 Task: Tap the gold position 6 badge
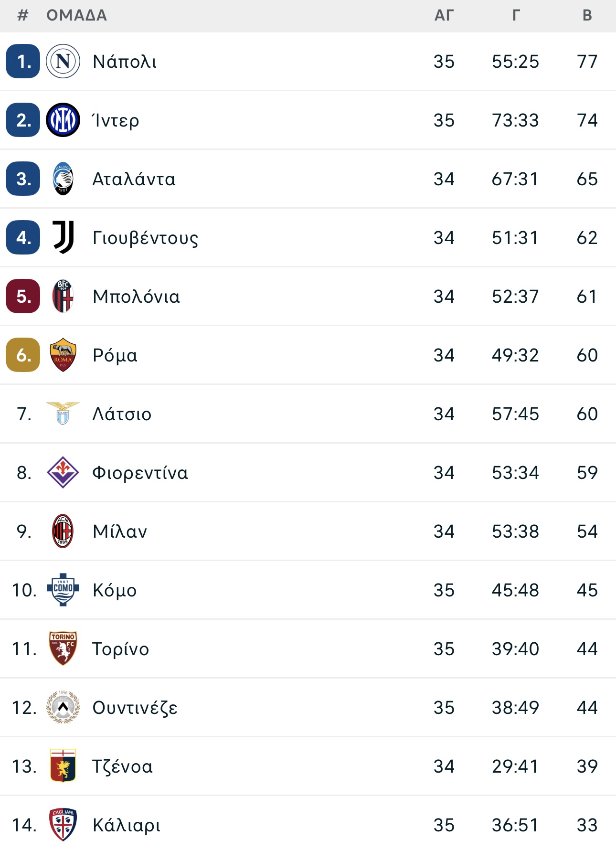[x=23, y=355]
